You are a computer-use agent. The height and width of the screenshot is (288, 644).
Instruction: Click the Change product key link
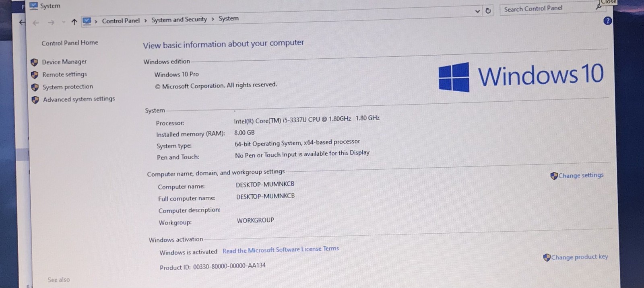[580, 257]
